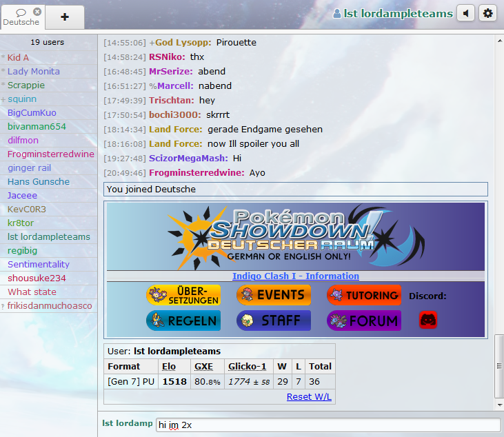
Task: Open the Regeln rules button
Action: point(183,321)
